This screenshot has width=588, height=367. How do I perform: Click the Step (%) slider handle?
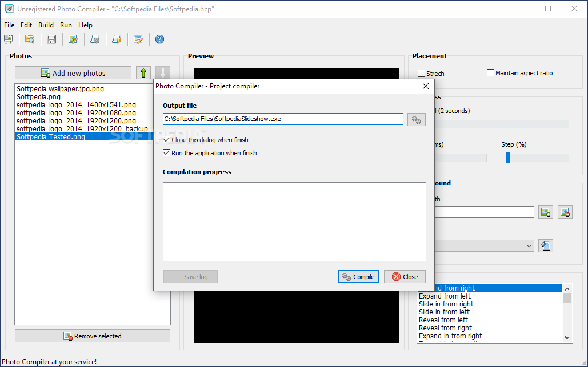click(508, 158)
